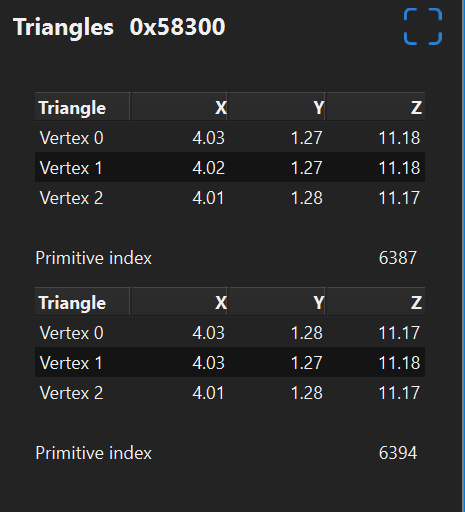Viewport: 465px width, 512px height.
Task: Click the Y column header in second table
Action: [277, 302]
